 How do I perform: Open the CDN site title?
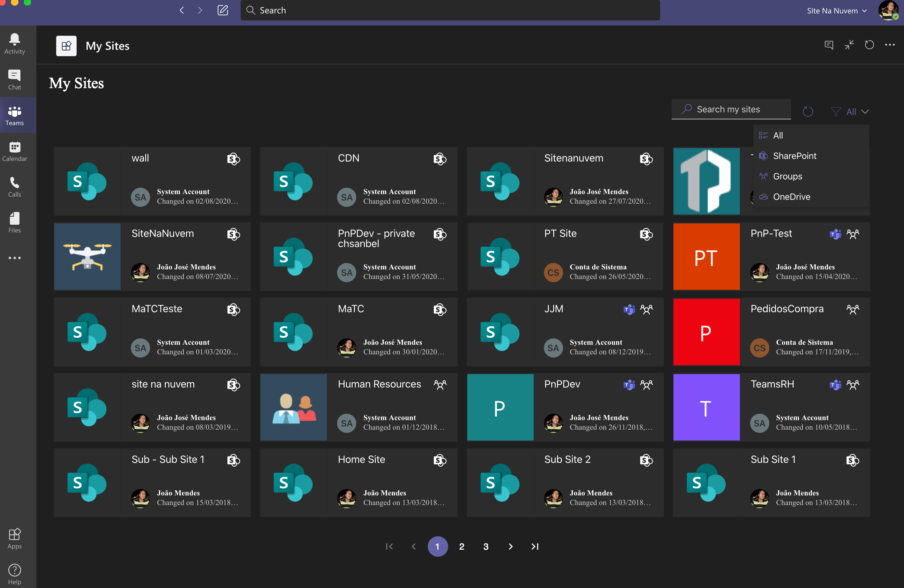[x=348, y=158]
